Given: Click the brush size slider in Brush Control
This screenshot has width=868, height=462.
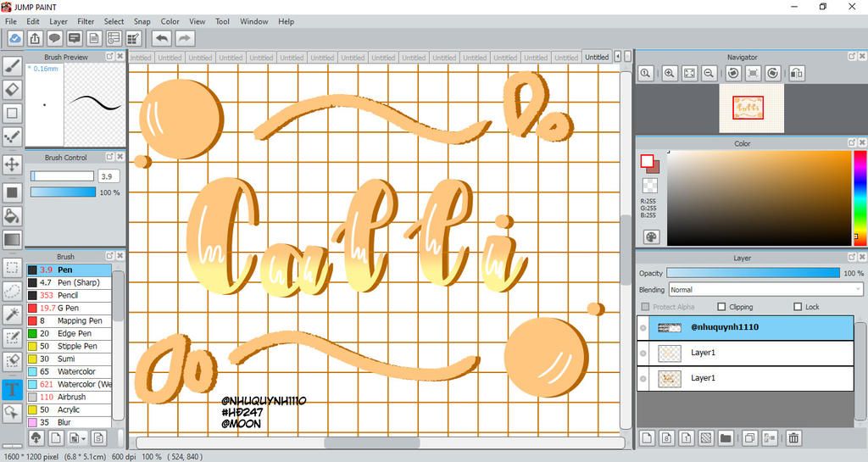Looking at the screenshot, I should [62, 176].
